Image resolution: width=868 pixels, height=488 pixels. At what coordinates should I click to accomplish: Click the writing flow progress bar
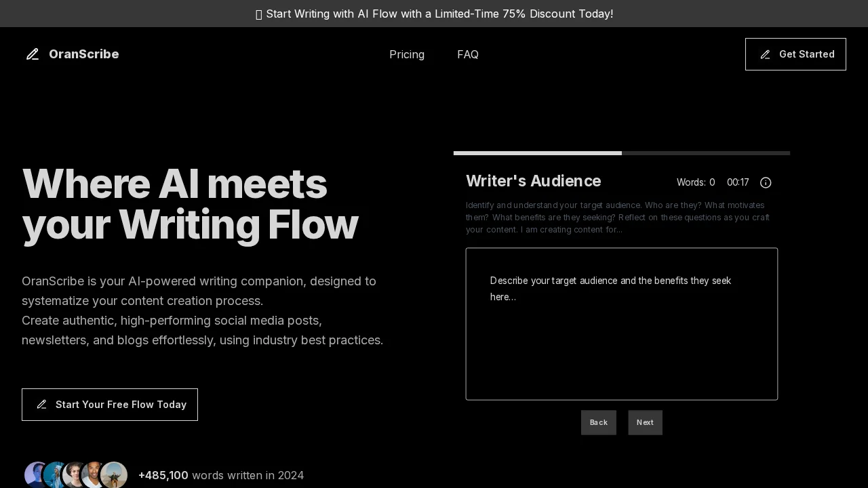(621, 153)
